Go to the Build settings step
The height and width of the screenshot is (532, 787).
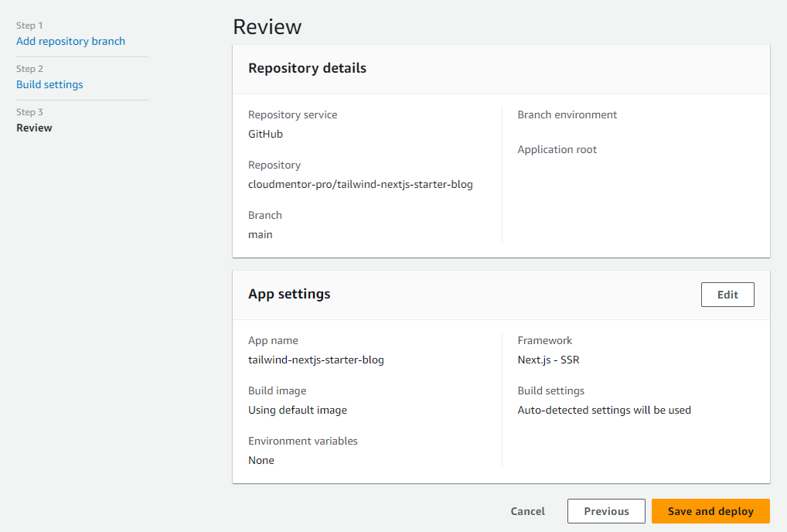click(x=49, y=84)
